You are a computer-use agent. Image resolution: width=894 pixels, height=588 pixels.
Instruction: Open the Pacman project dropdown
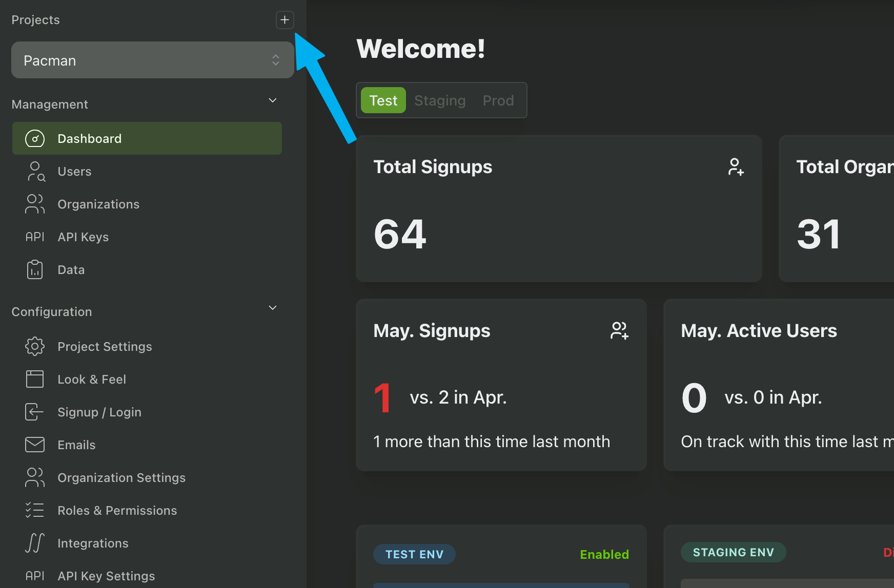coord(152,60)
